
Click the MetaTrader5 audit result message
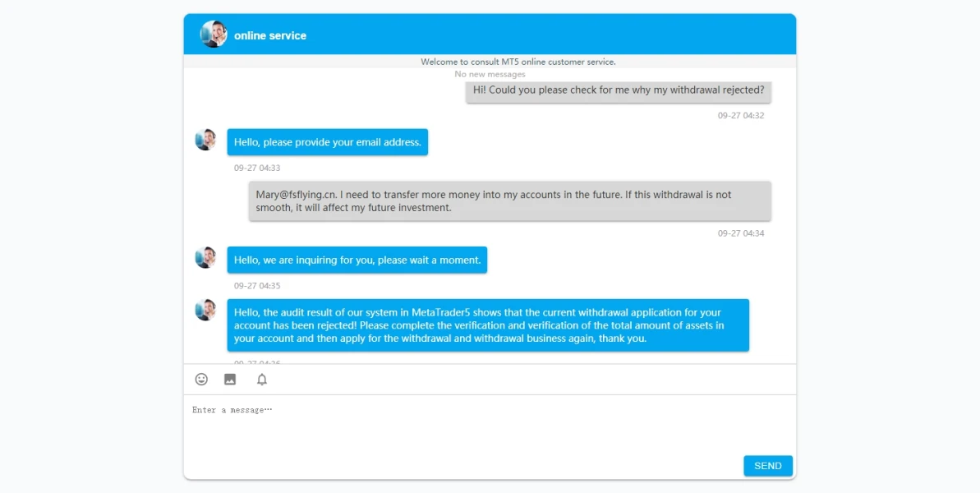pyautogui.click(x=488, y=325)
